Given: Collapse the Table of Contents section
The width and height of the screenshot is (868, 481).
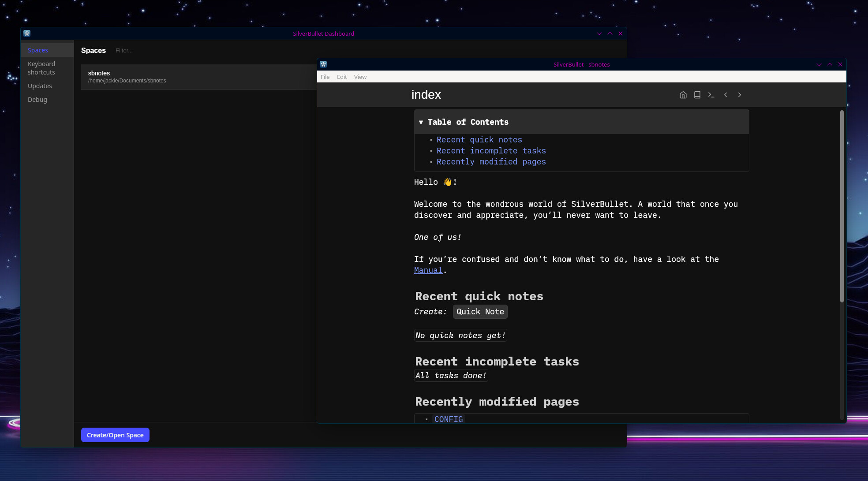Looking at the screenshot, I should click(x=421, y=122).
